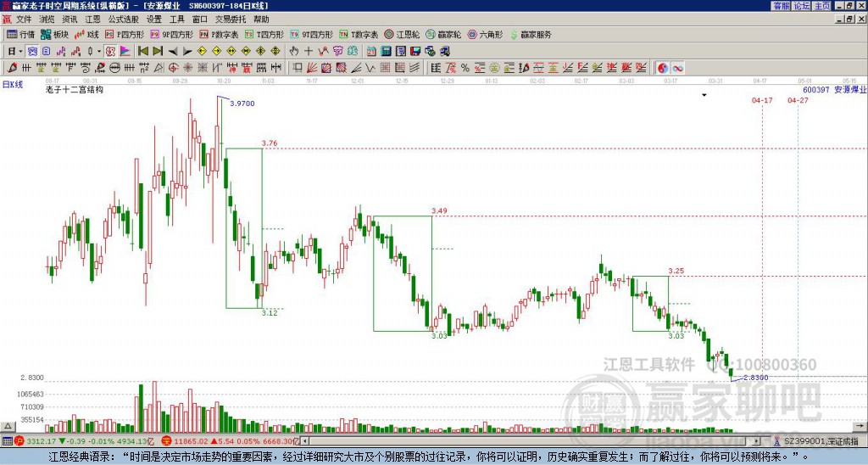Open the 行情 quotes view

20,34
